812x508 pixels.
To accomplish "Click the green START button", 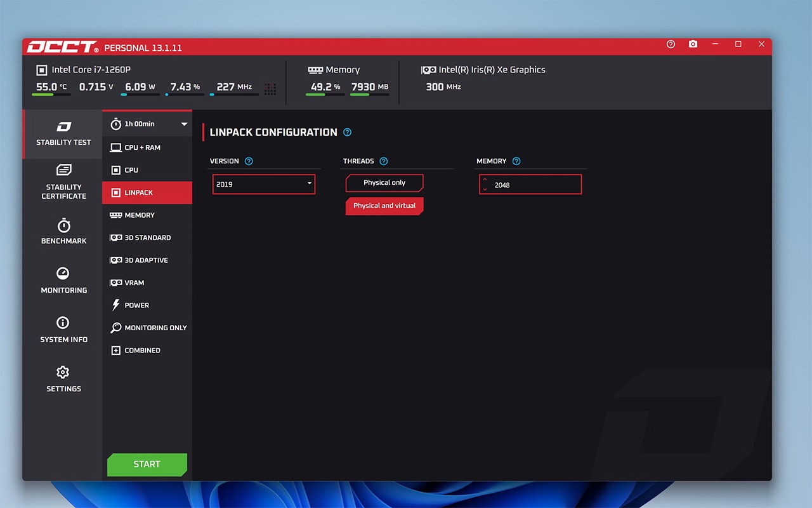I will click(147, 464).
